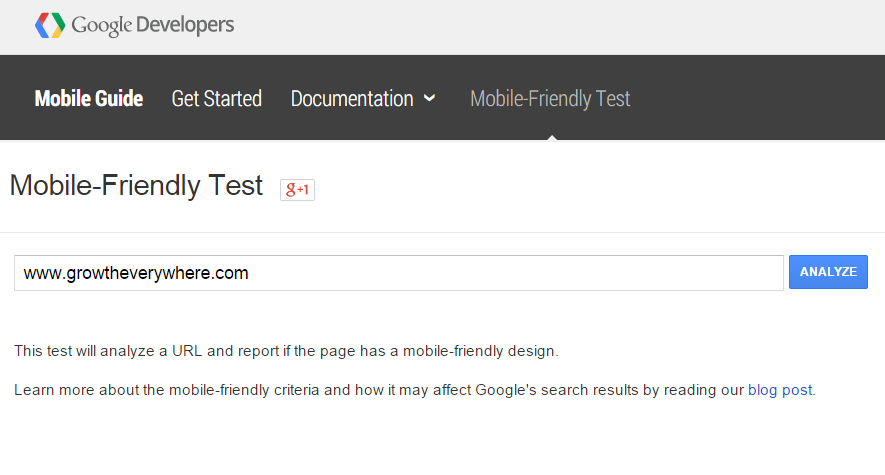Select the Mobile-Friendly Test tab
The height and width of the screenshot is (475, 885).
[x=550, y=99]
